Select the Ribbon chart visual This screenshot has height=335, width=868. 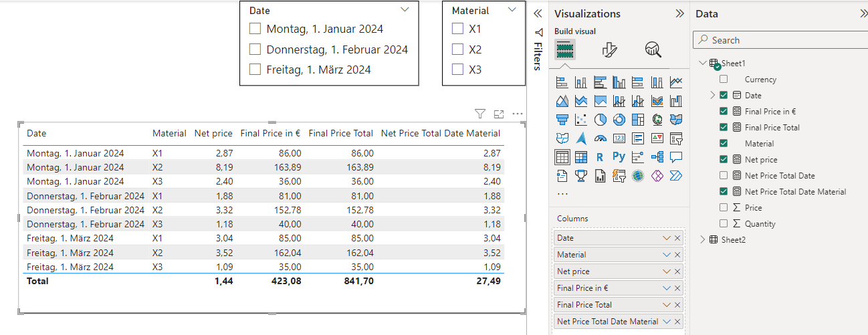(657, 102)
